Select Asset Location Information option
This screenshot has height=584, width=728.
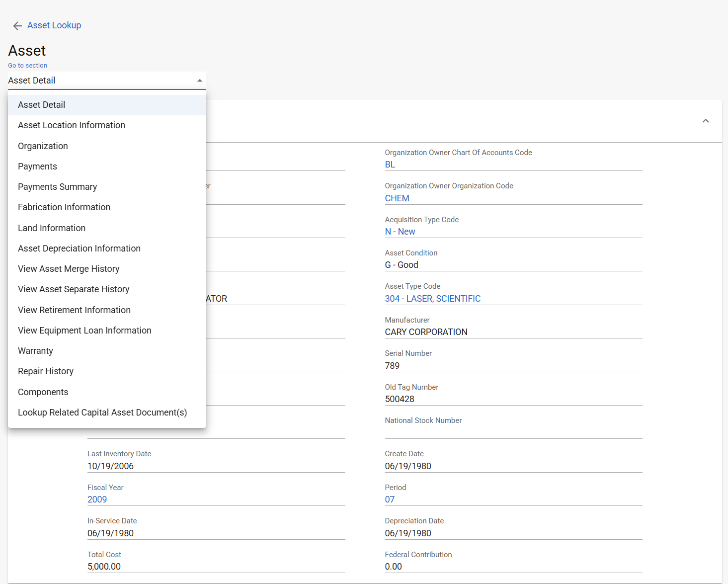point(72,125)
